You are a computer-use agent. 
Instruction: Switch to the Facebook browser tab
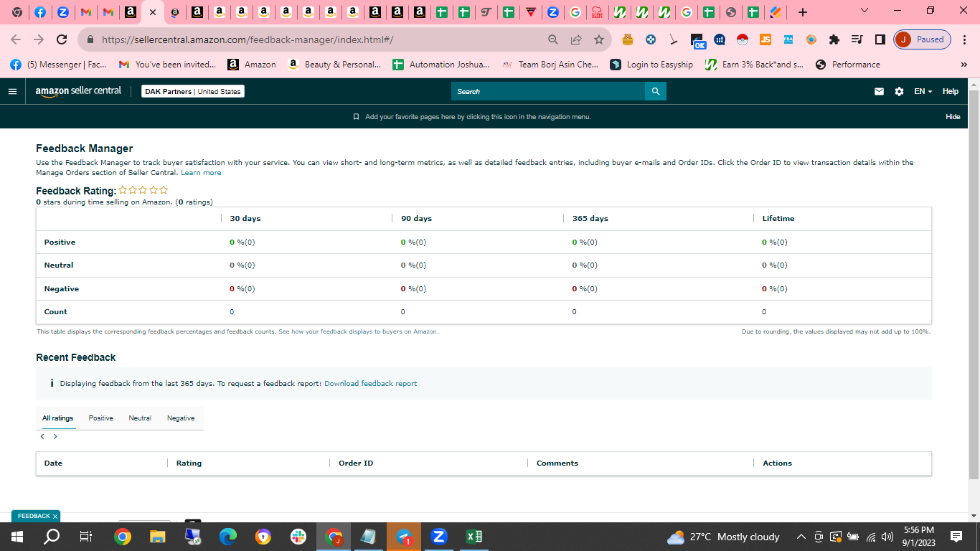[40, 12]
